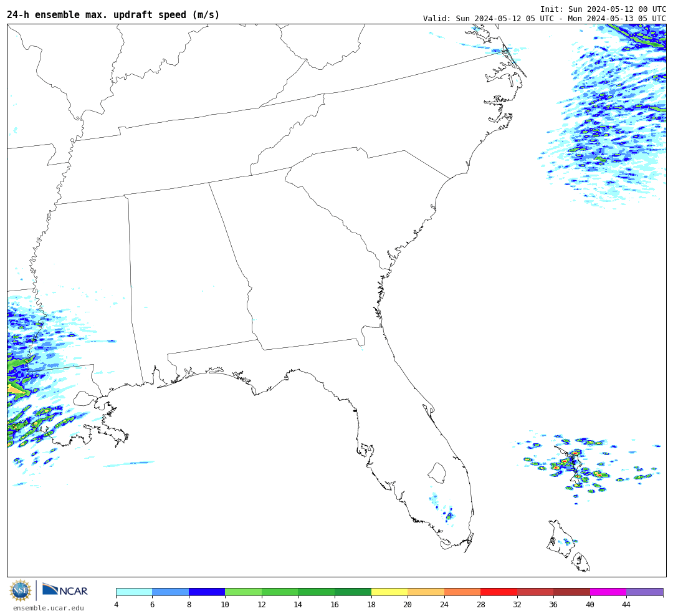673x616 pixels.
Task: Click the colorbar label '10'
Action: [x=225, y=604]
